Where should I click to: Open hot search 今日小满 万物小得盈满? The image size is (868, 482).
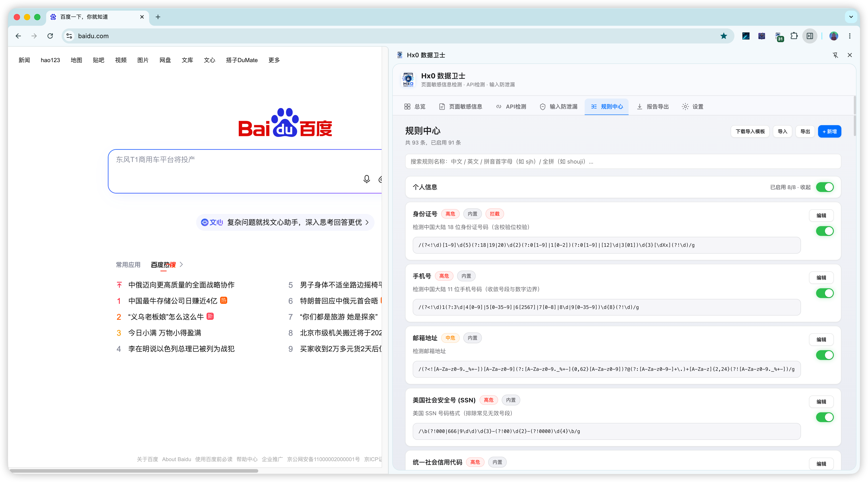point(164,333)
